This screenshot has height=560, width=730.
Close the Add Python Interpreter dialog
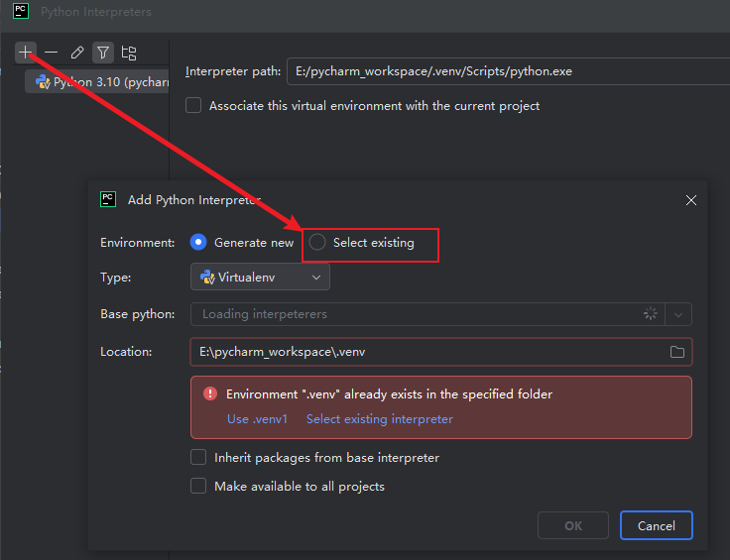[691, 200]
